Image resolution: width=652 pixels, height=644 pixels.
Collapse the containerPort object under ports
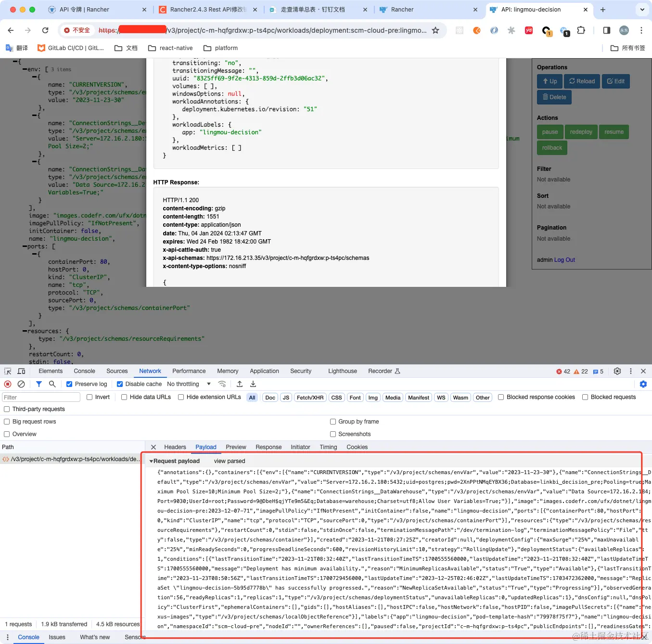pyautogui.click(x=34, y=254)
